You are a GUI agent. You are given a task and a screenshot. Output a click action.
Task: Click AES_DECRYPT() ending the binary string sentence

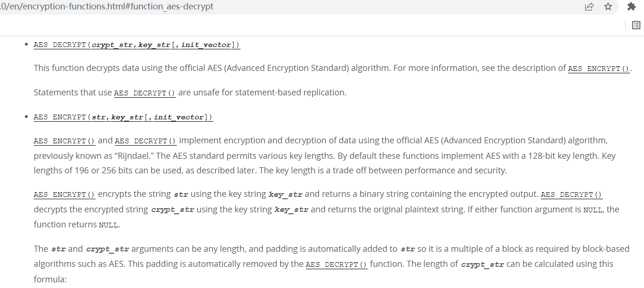point(571,194)
